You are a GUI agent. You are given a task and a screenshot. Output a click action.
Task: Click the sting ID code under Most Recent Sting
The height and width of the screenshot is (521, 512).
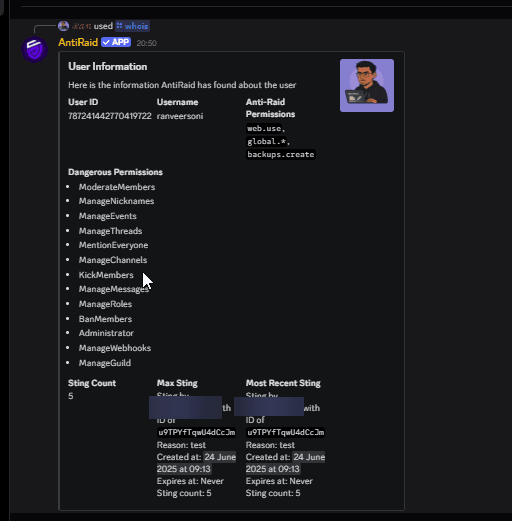(x=285, y=432)
